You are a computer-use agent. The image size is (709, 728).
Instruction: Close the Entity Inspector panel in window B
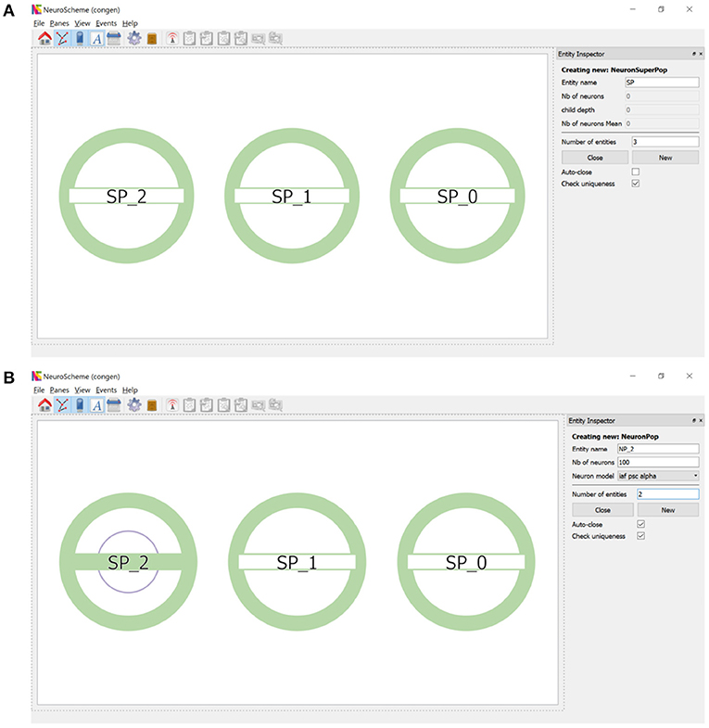pyautogui.click(x=701, y=421)
